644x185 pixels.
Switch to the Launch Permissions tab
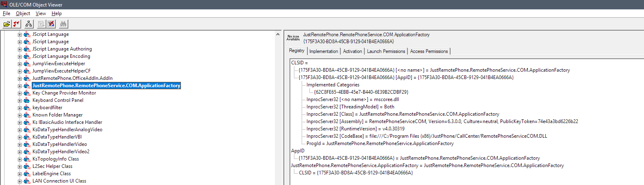(386, 51)
